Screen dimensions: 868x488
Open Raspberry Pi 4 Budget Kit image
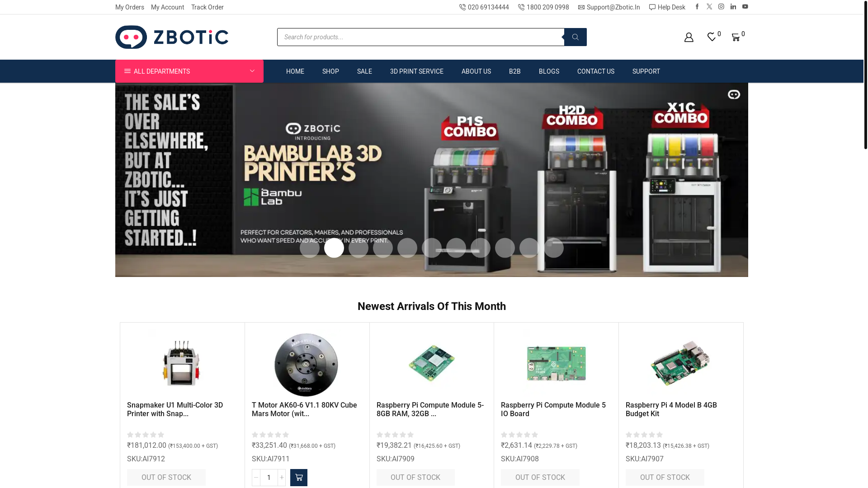coord(680,364)
